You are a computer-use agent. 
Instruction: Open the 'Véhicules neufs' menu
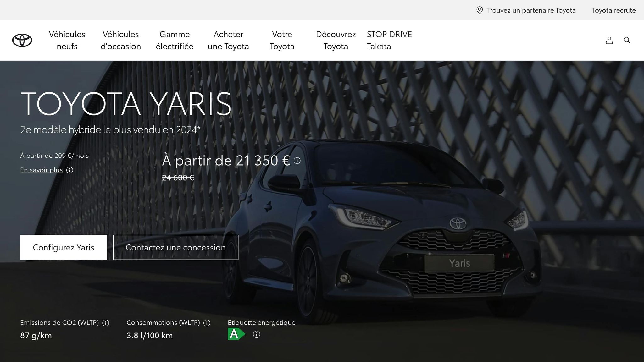click(67, 40)
